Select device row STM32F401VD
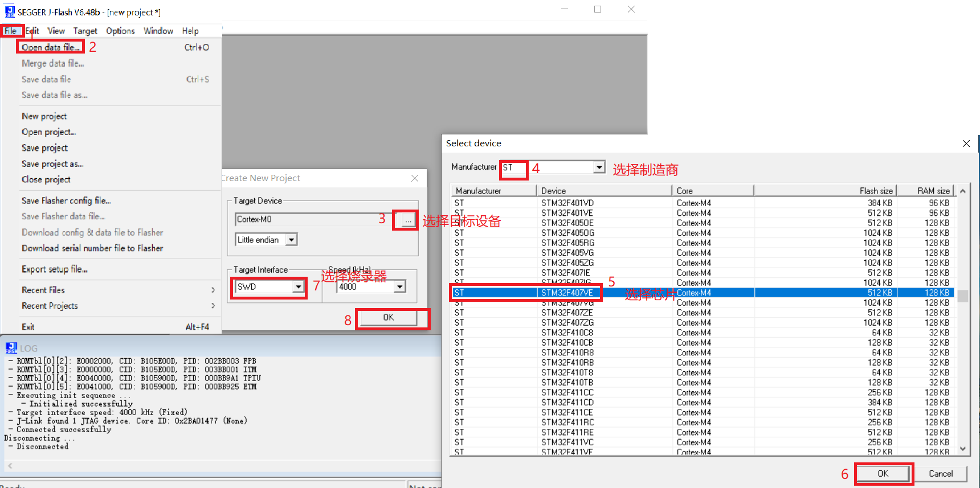Screen dimensions: 980x488 click(x=703, y=203)
